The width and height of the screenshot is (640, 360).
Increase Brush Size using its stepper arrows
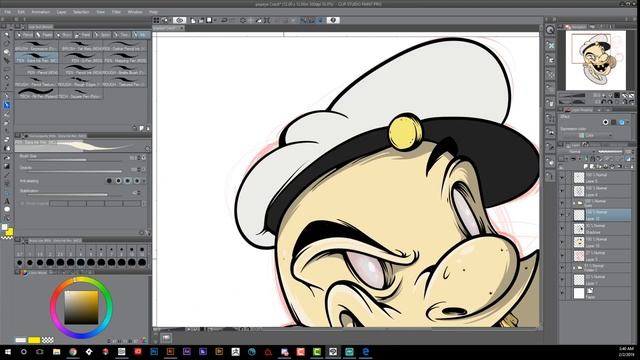point(139,158)
